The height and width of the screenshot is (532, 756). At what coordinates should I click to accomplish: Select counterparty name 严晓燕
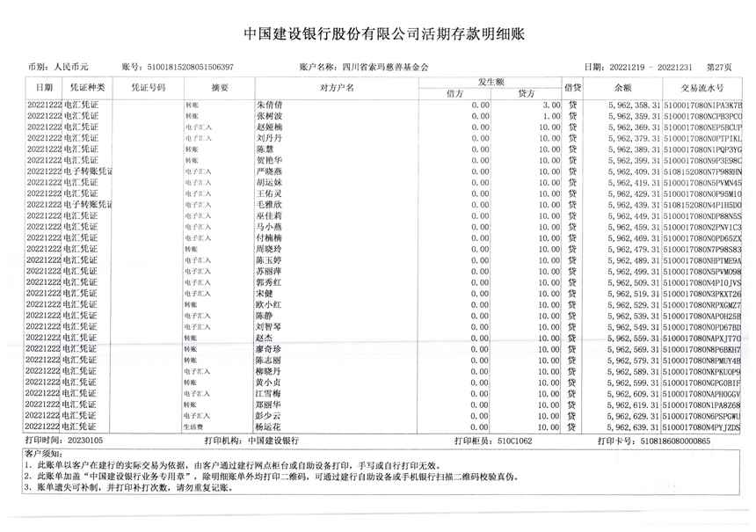coord(269,171)
